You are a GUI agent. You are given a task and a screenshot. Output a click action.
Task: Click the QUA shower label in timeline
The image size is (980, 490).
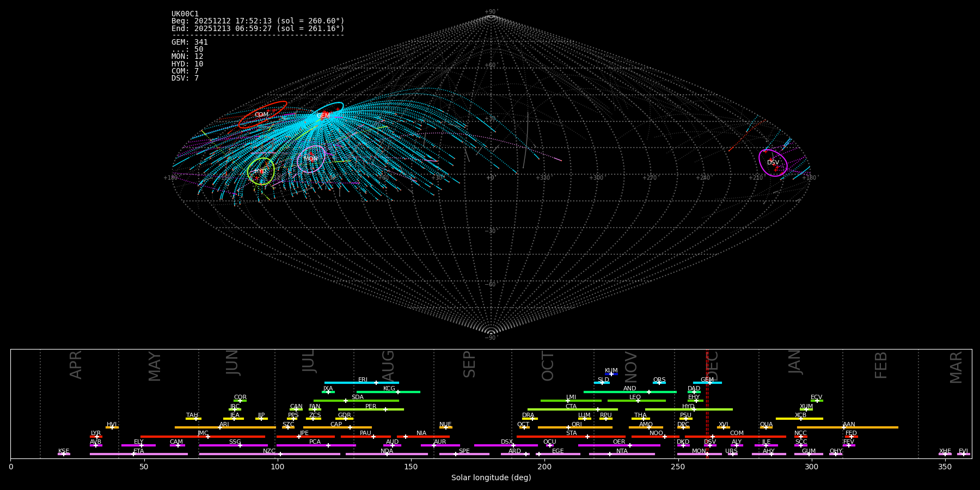point(766,425)
